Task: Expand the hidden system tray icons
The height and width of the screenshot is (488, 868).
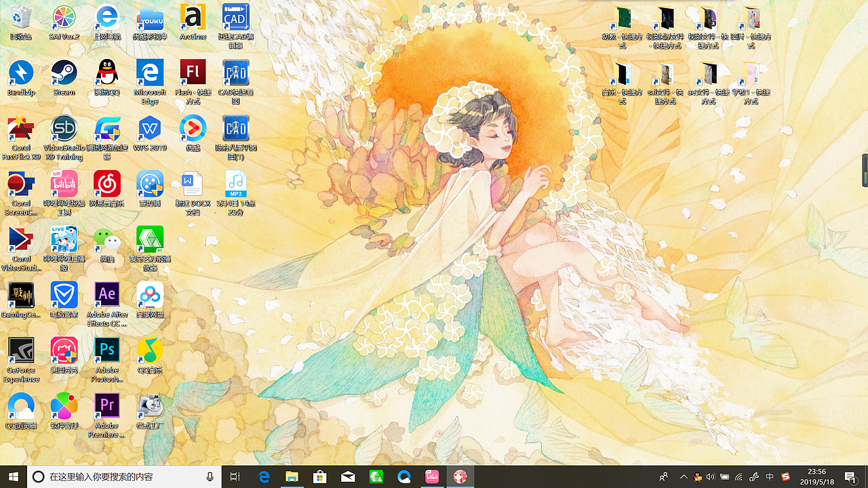Action: [684, 476]
